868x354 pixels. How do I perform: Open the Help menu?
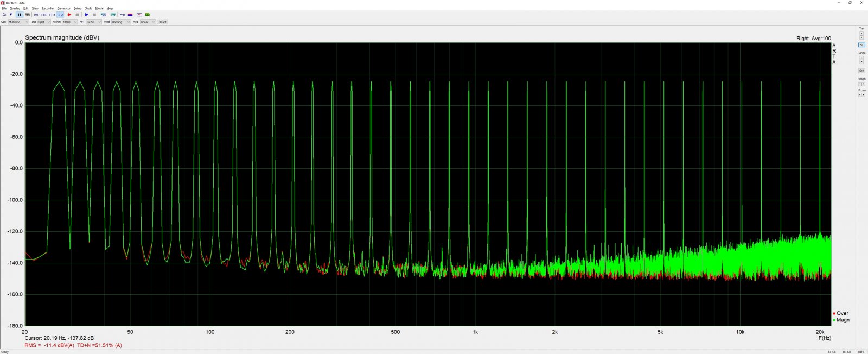(x=110, y=8)
